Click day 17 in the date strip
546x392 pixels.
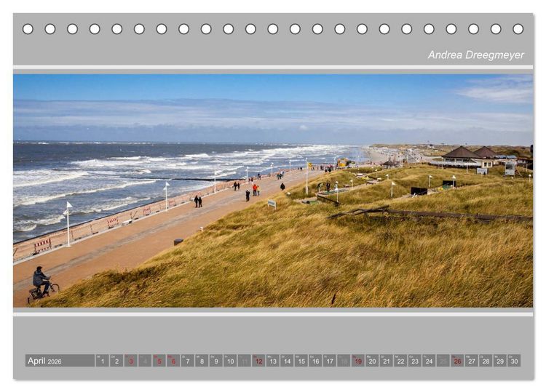point(330,361)
